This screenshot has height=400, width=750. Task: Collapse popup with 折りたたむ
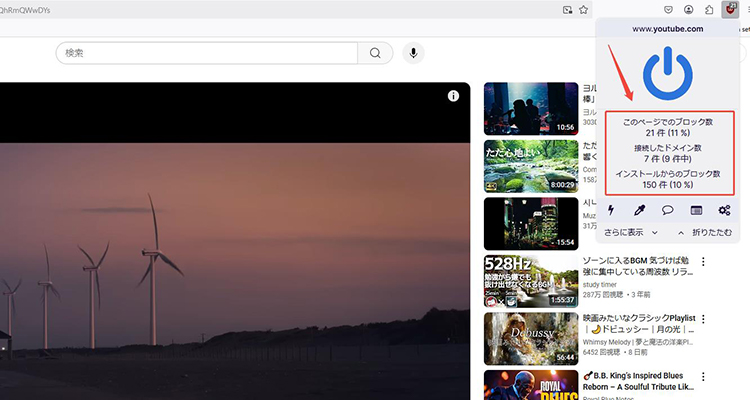[x=705, y=233]
